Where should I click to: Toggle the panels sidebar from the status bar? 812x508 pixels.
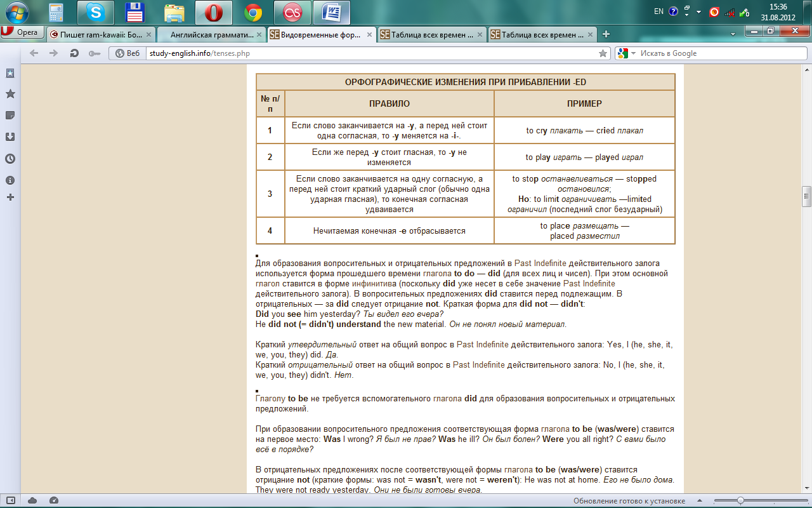click(11, 500)
